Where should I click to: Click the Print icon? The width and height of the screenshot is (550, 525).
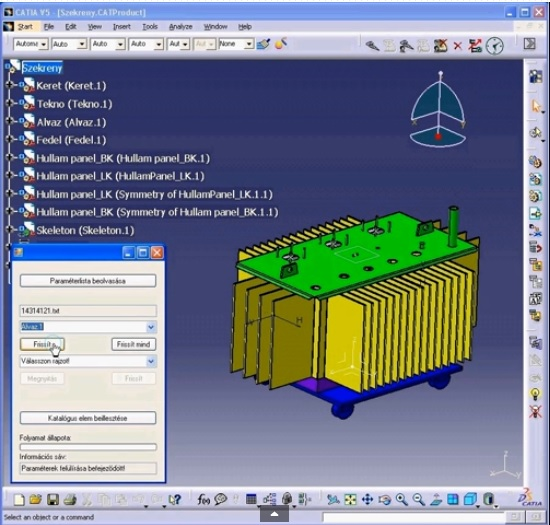click(x=70, y=499)
